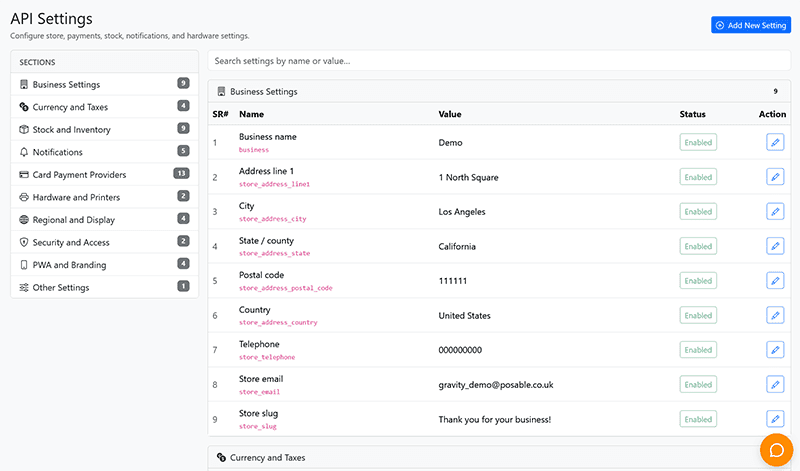Click the value '000000000'
Screen dimensions: 800x471
point(460,350)
